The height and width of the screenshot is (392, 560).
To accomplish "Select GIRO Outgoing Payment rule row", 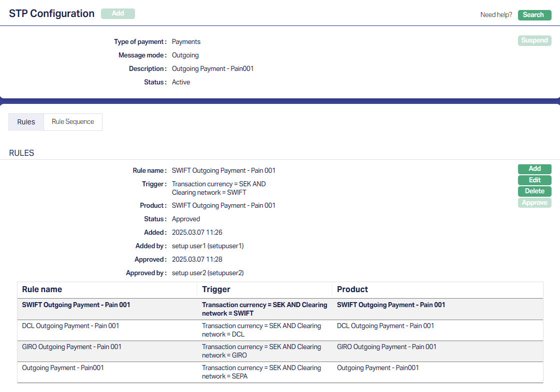I will [71, 347].
